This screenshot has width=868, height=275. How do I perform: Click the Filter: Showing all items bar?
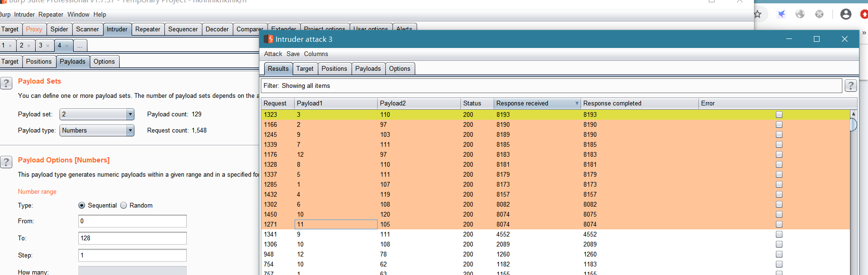(x=552, y=85)
